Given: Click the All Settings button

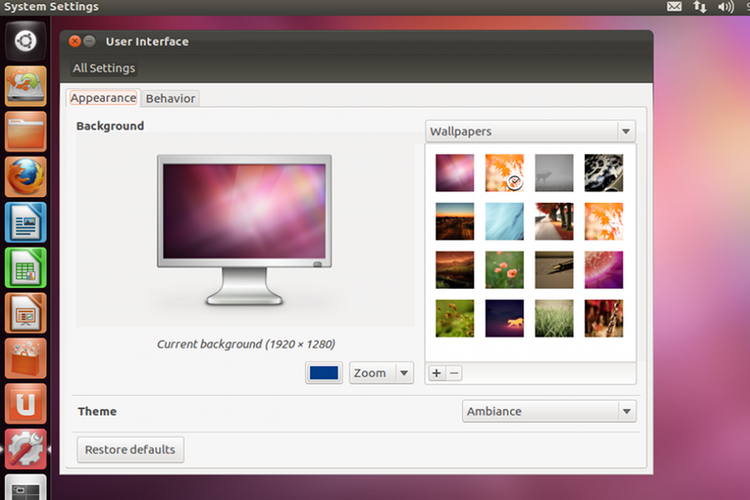Looking at the screenshot, I should 104,68.
